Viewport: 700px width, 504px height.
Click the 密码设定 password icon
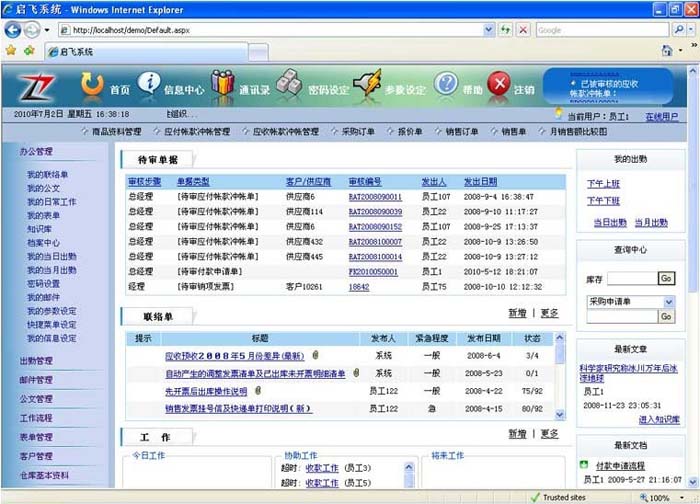tap(290, 86)
